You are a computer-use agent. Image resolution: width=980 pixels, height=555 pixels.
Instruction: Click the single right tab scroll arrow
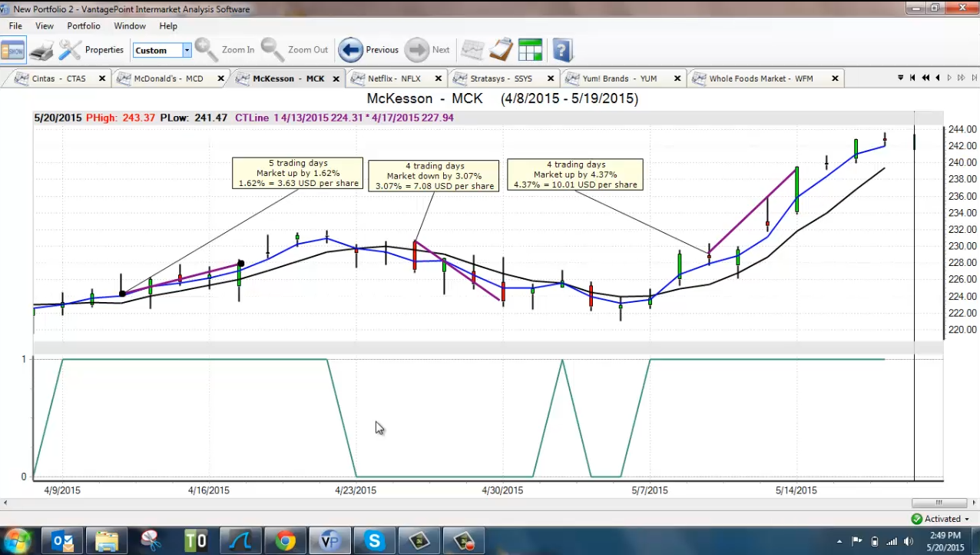[x=949, y=78]
